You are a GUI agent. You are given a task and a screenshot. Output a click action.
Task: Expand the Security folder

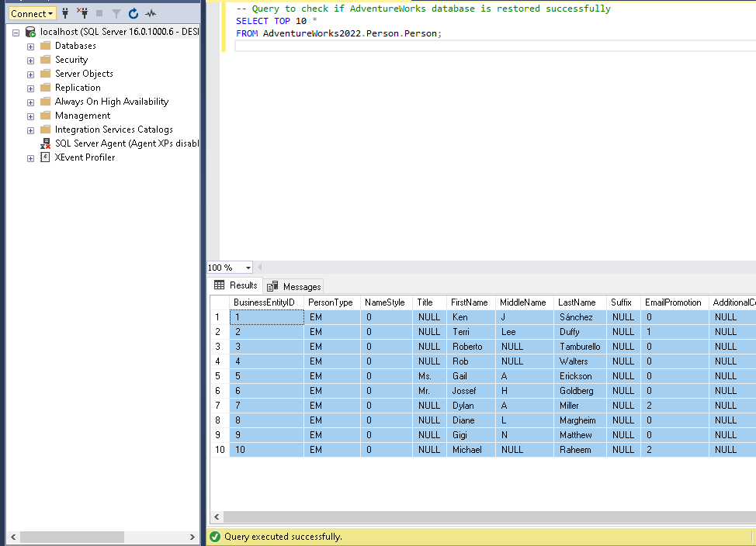(30, 60)
